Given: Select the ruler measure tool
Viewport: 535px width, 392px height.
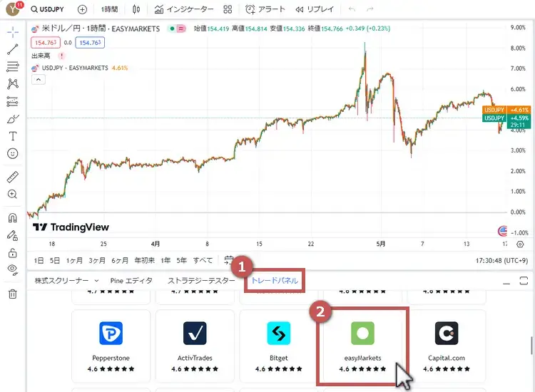Looking at the screenshot, I should pyautogui.click(x=13, y=177).
